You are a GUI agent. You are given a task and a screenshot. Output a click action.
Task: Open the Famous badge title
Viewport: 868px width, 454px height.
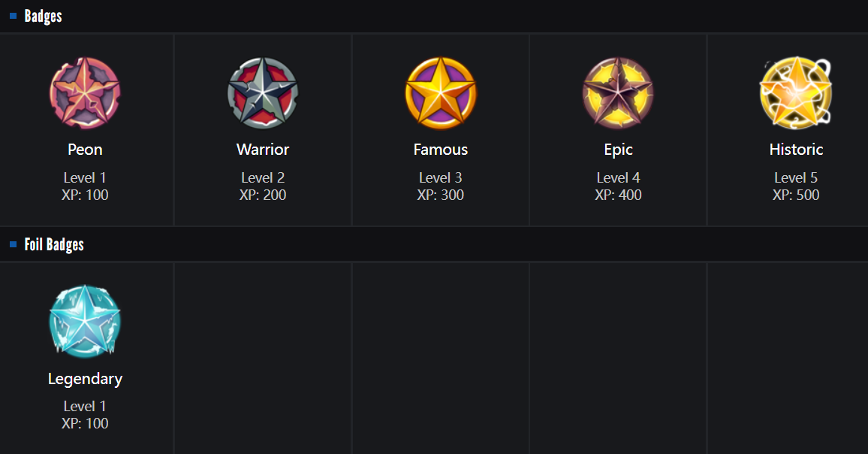(441, 150)
